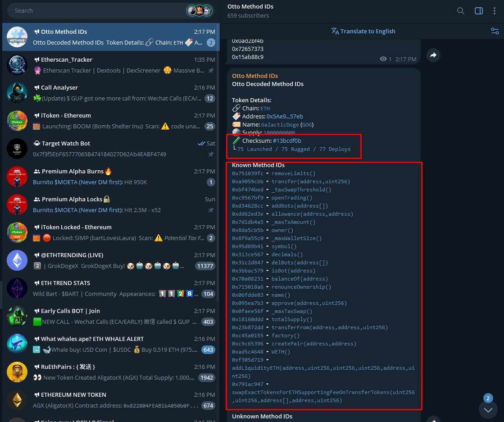The height and width of the screenshot is (422, 504).
Task: Jump to latest messages with the down chevron
Action: (488, 410)
